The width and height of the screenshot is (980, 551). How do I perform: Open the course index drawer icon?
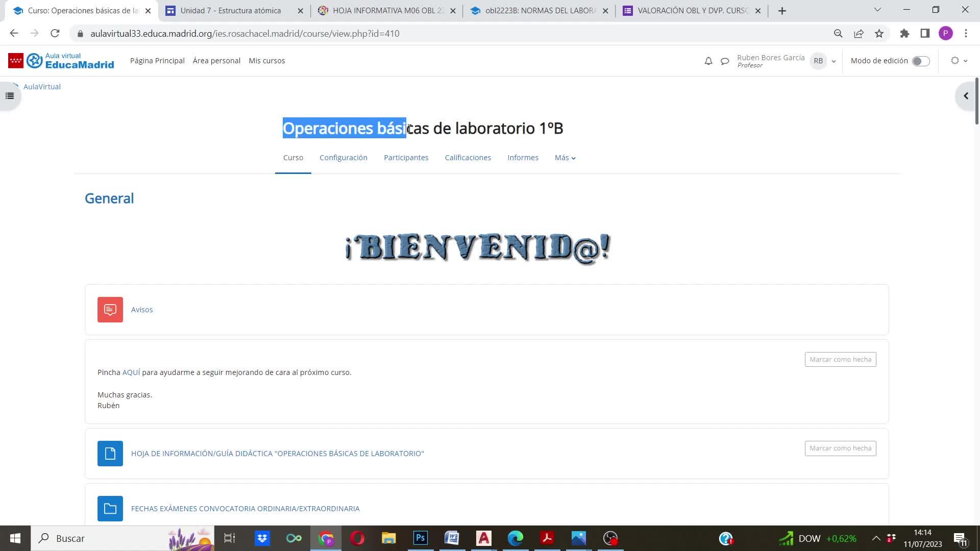[x=10, y=96]
